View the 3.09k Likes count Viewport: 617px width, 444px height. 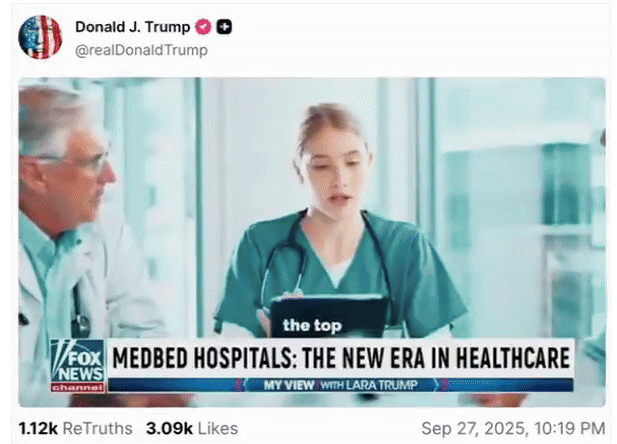point(170,428)
